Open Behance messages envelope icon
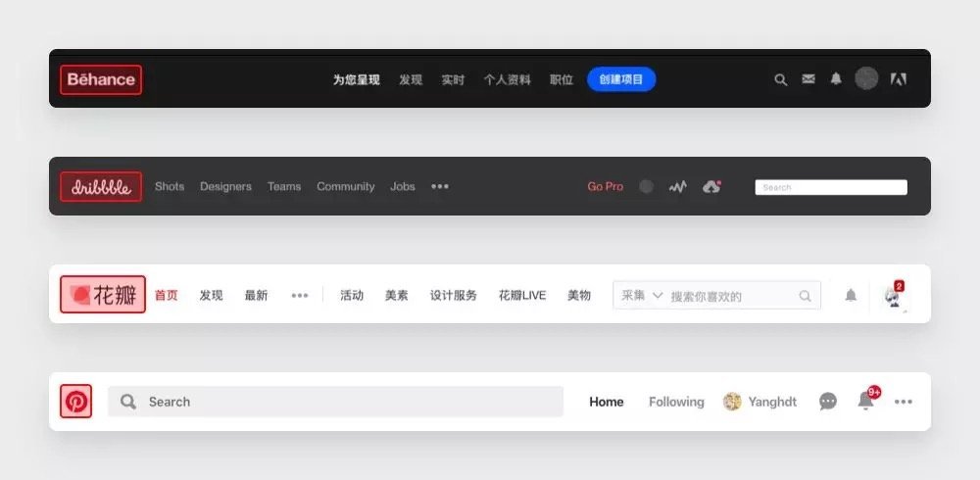 (808, 78)
